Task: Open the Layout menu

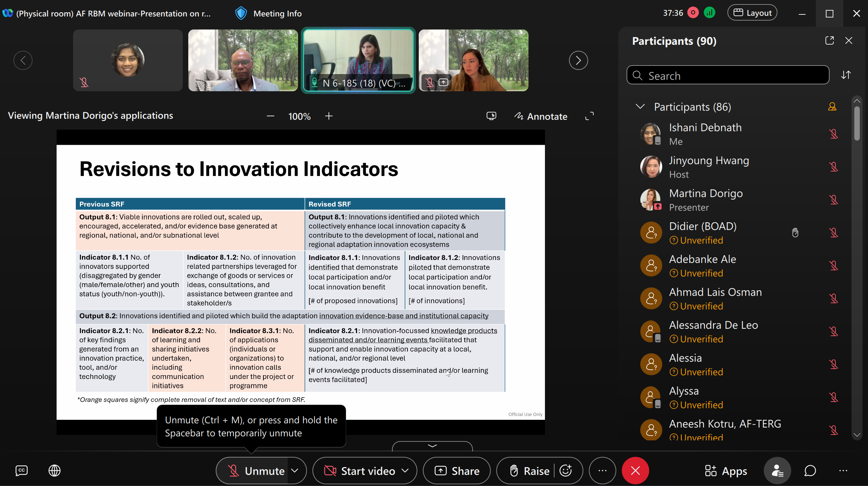Action: click(752, 13)
